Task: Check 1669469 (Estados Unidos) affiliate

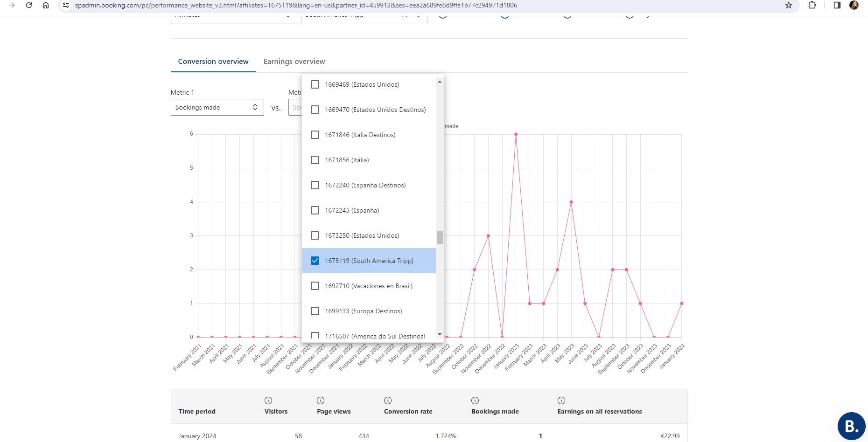Action: point(315,84)
